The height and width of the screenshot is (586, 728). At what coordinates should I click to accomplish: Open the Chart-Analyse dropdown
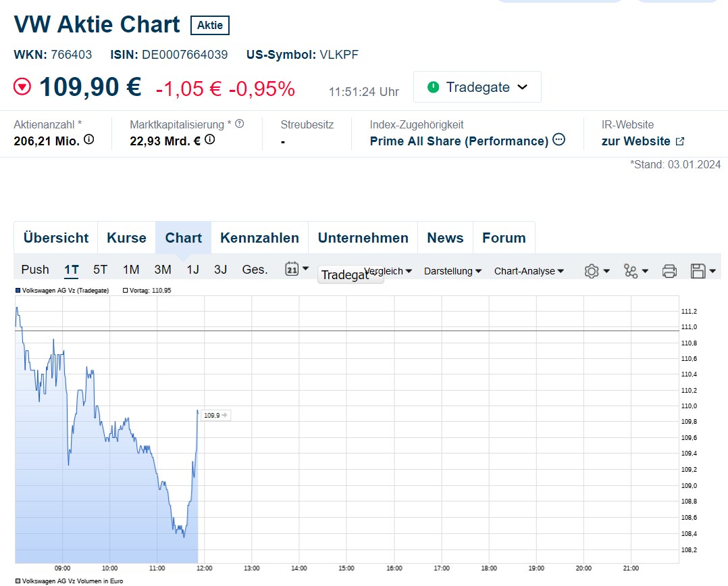coord(529,271)
